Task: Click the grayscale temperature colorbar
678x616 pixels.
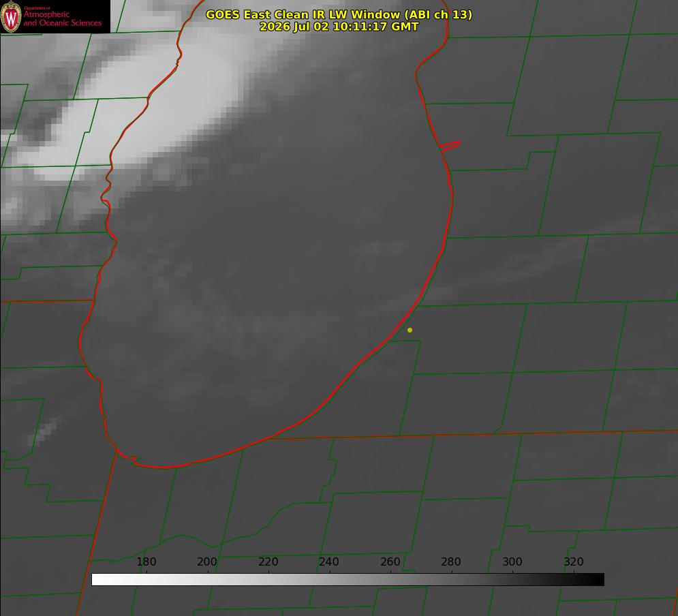Action: pos(348,579)
